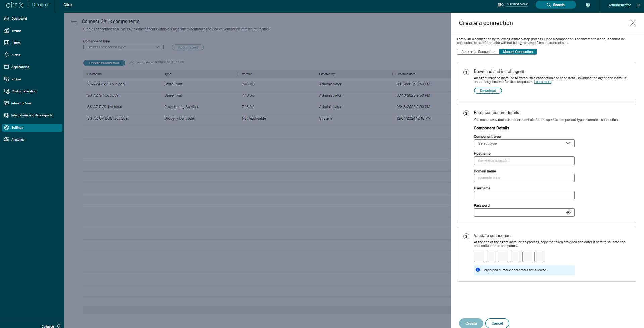644x328 pixels.
Task: Click the back arrow beside Connect Citrix components
Action: [x=74, y=22]
